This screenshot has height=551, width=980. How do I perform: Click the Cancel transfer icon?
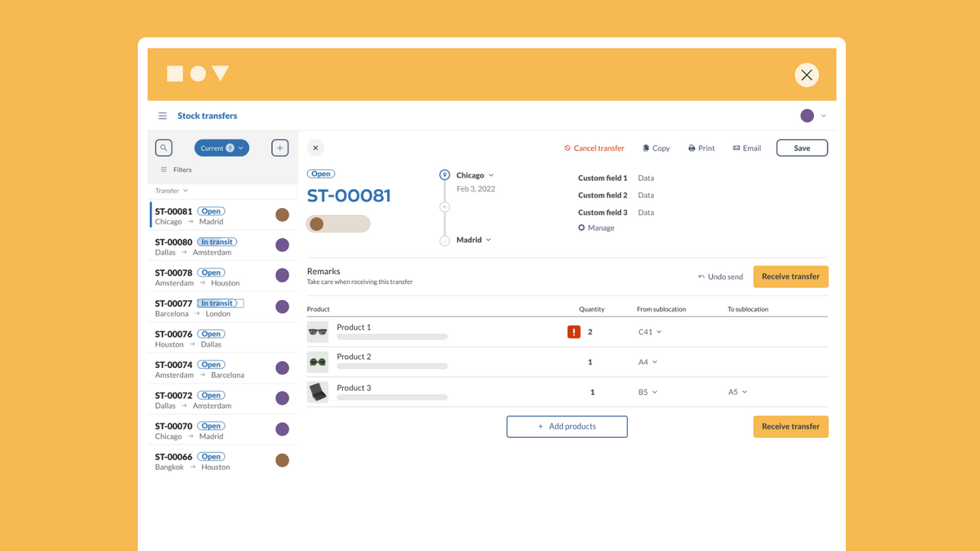pyautogui.click(x=567, y=148)
